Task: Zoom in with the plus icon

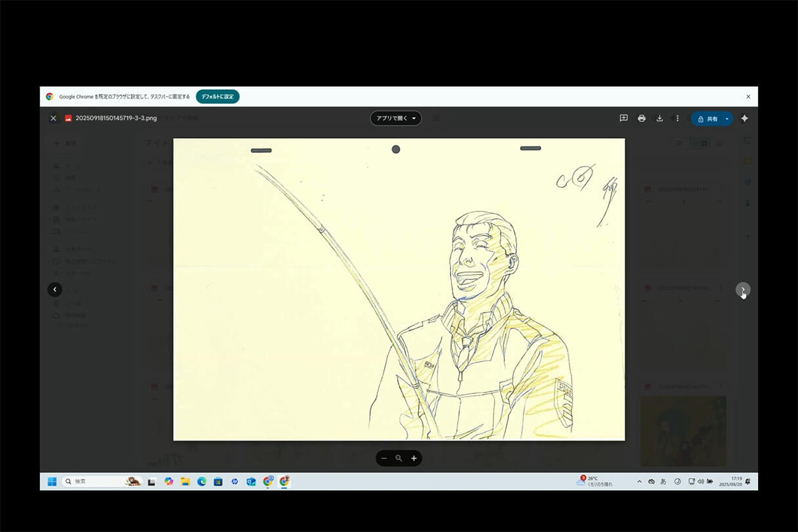Action: (x=414, y=458)
